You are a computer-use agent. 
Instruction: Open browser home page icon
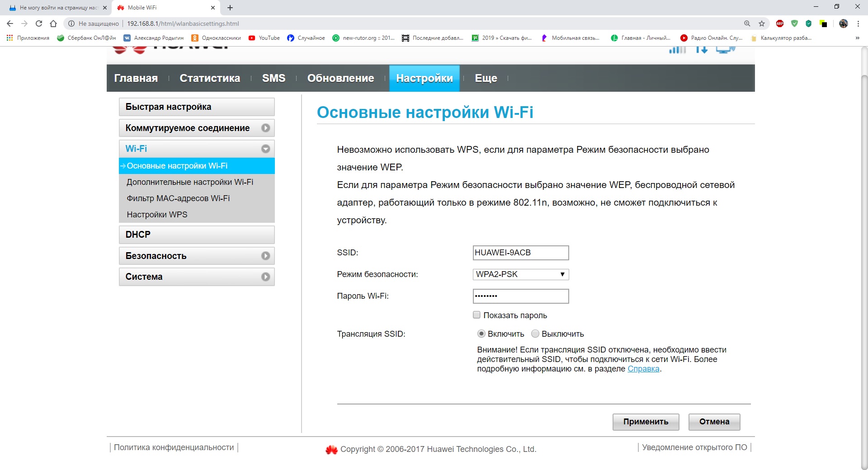point(53,23)
